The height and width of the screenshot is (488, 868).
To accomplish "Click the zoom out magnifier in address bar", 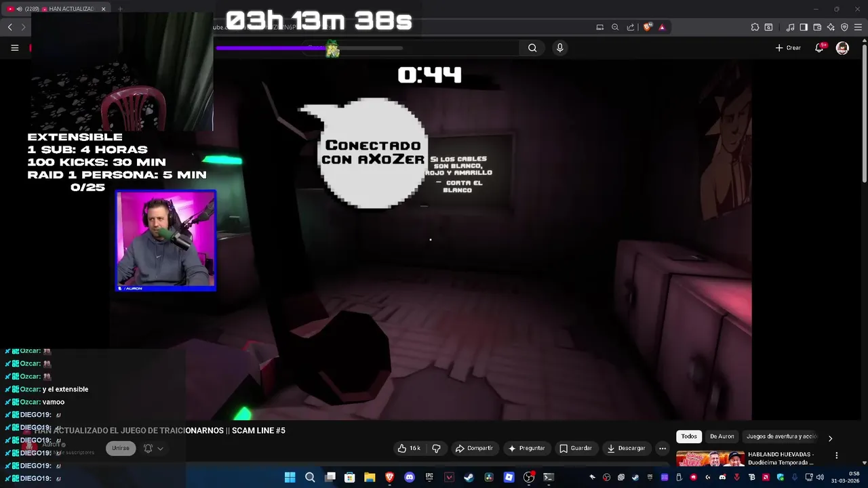I will [x=615, y=27].
